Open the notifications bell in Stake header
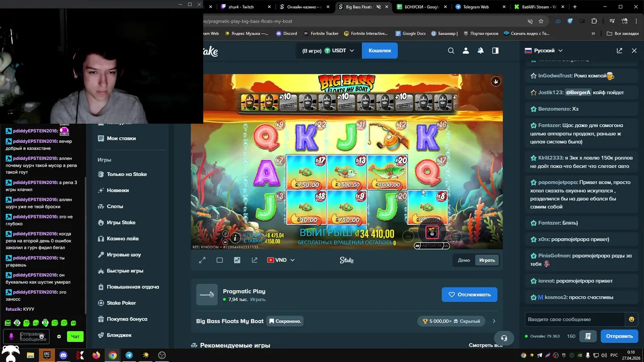 (x=480, y=51)
